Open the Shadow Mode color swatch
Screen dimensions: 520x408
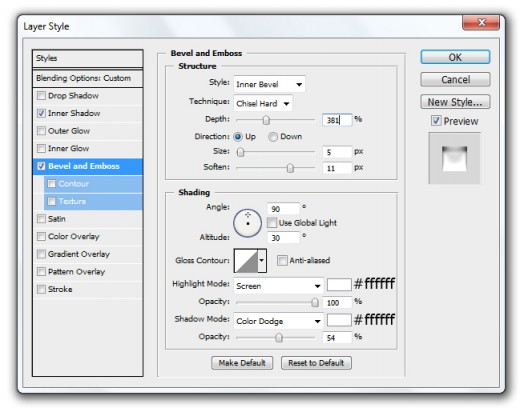339,320
